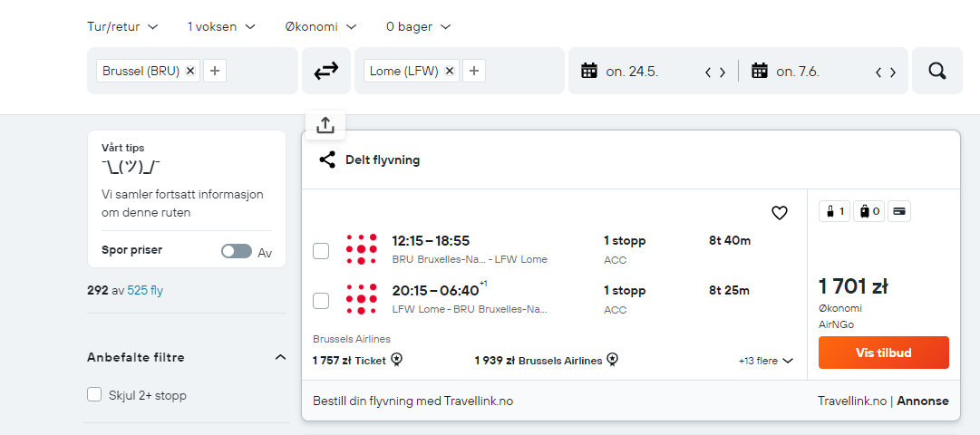Click AirNGo provider name
Viewport: 980px width, 435px height.
(836, 324)
